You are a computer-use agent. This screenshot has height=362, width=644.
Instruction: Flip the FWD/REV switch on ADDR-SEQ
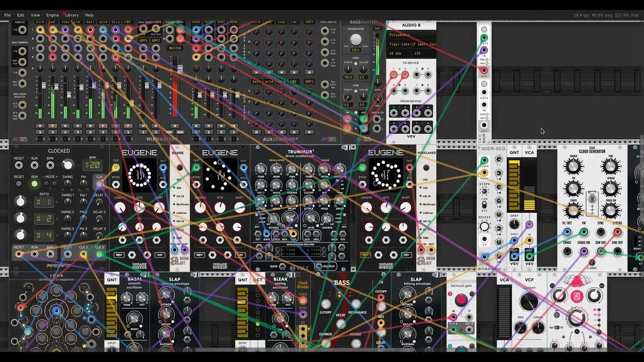[484, 205]
